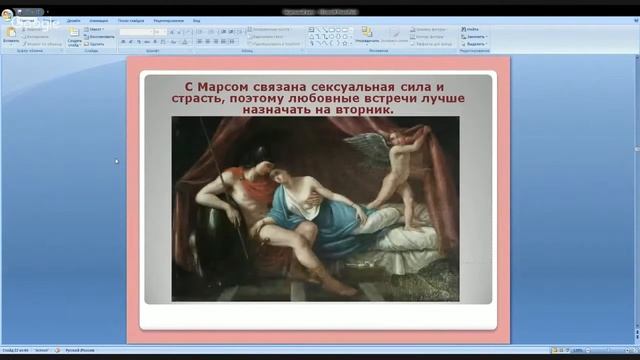Open Align Text (Выровнять текст) dropdown
Image resolution: width=640 pixels, height=360 pixels.
pyautogui.click(x=266, y=37)
